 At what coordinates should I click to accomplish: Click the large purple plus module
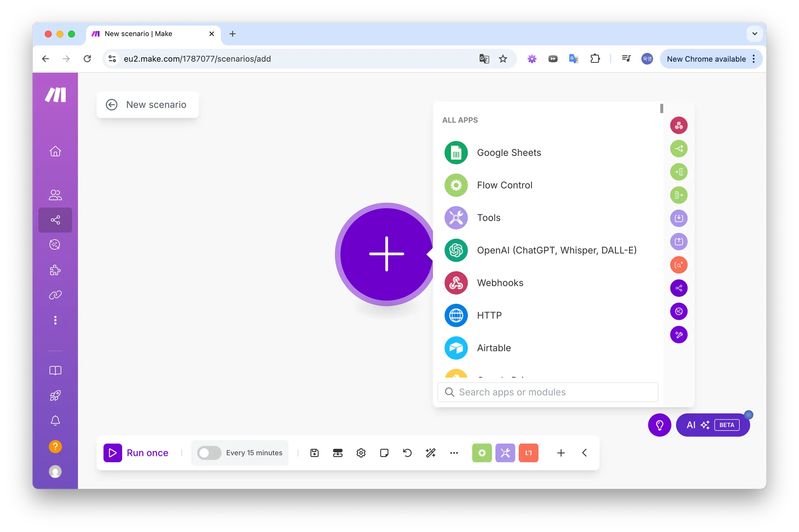click(x=386, y=254)
